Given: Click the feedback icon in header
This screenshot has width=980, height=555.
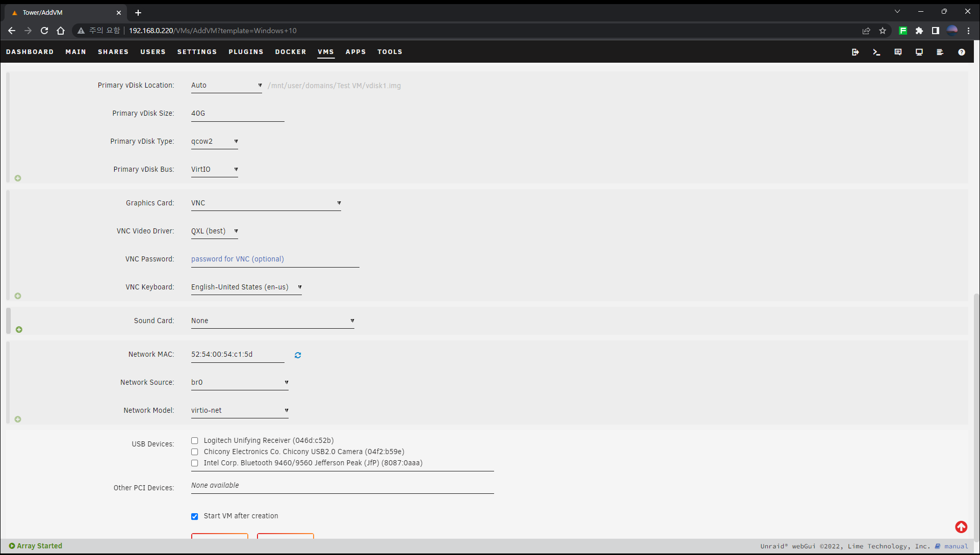Looking at the screenshot, I should (898, 52).
